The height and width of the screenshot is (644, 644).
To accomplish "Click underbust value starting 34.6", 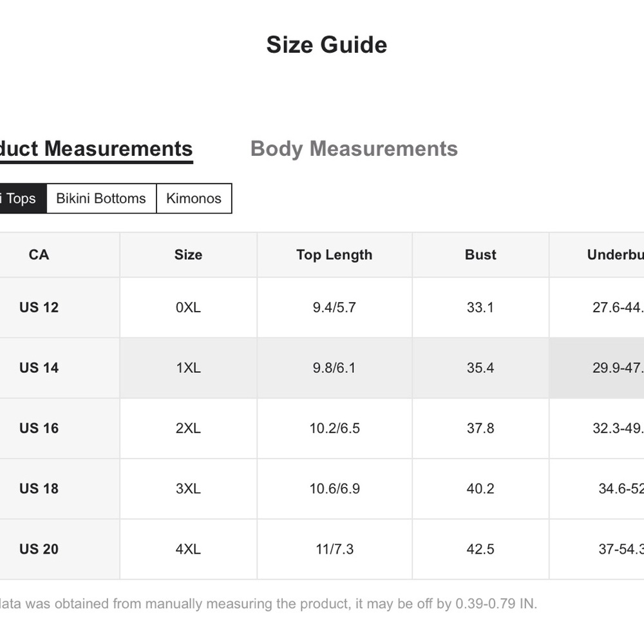I will (x=597, y=488).
